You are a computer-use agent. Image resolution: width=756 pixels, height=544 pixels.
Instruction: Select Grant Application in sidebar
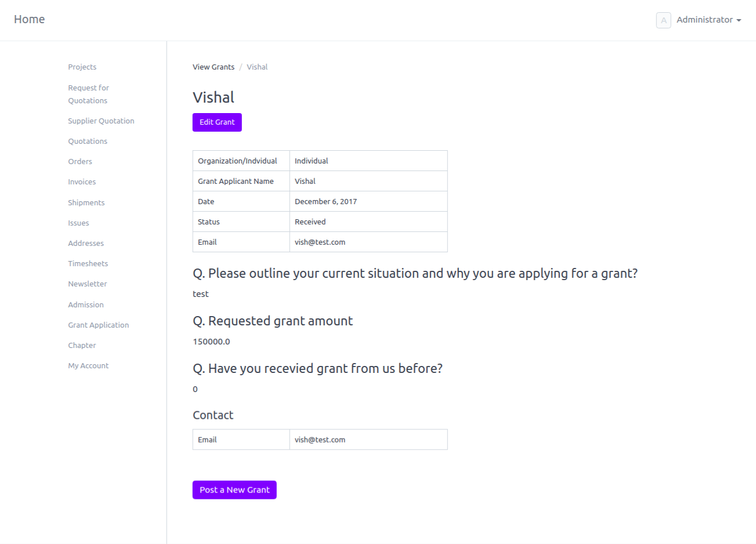click(99, 325)
